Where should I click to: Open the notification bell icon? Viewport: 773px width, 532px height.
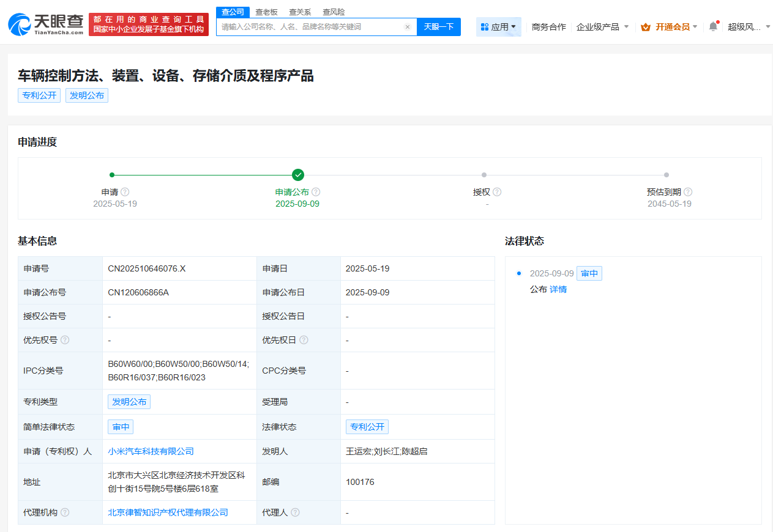coord(712,27)
